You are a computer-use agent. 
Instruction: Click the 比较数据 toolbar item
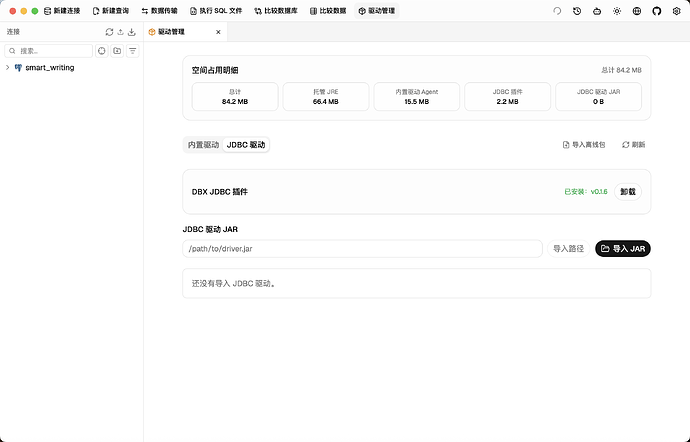click(x=328, y=11)
